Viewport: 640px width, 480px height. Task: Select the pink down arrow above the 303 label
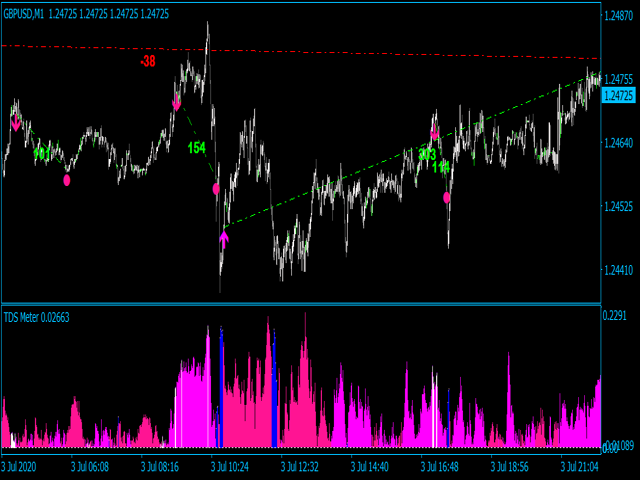coord(435,132)
